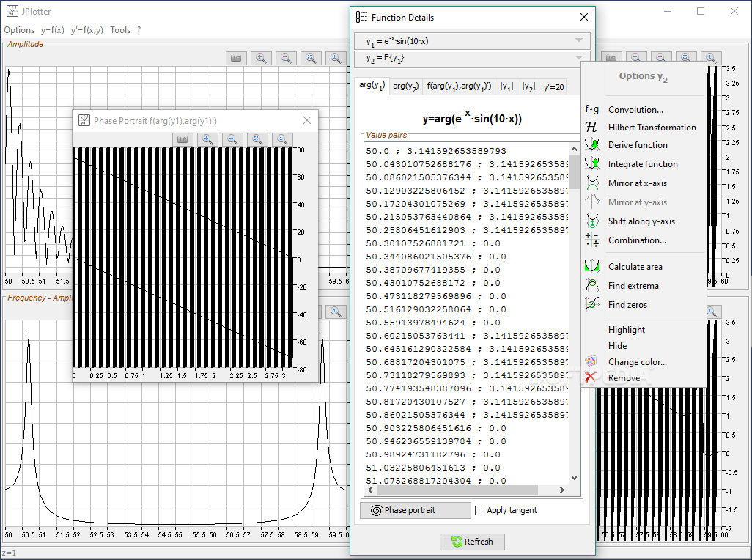
Task: Reset zoom on the Frequency - Amplitude plot
Action: [x=336, y=312]
